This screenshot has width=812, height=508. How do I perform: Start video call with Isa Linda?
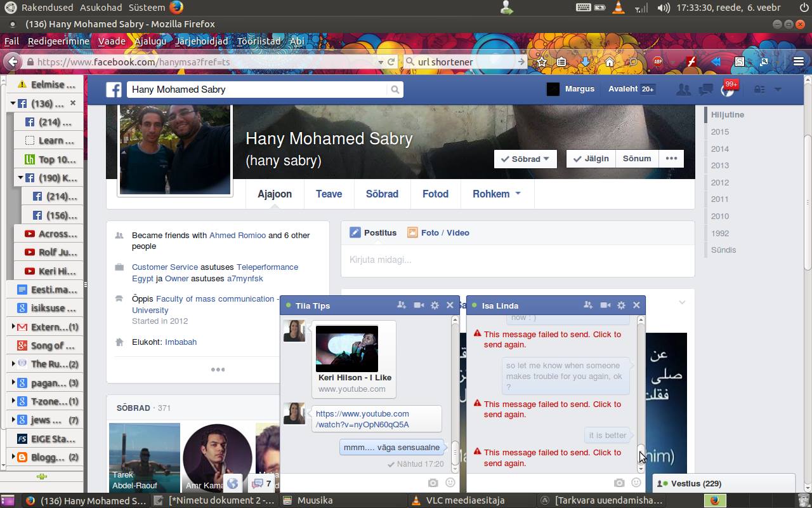(605, 305)
